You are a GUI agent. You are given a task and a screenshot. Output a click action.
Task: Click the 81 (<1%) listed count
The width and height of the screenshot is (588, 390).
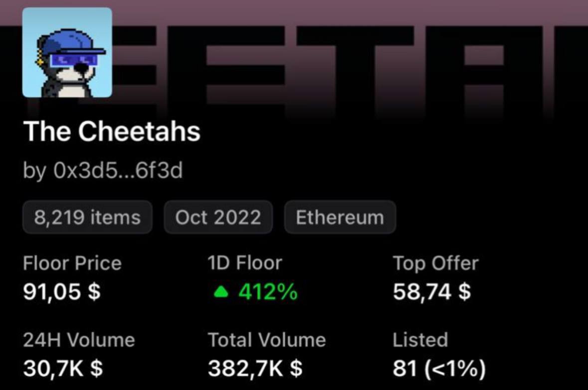pos(439,368)
